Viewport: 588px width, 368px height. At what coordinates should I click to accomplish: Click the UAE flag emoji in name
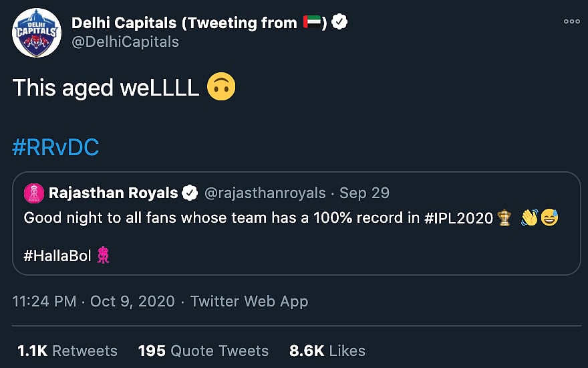tap(312, 23)
